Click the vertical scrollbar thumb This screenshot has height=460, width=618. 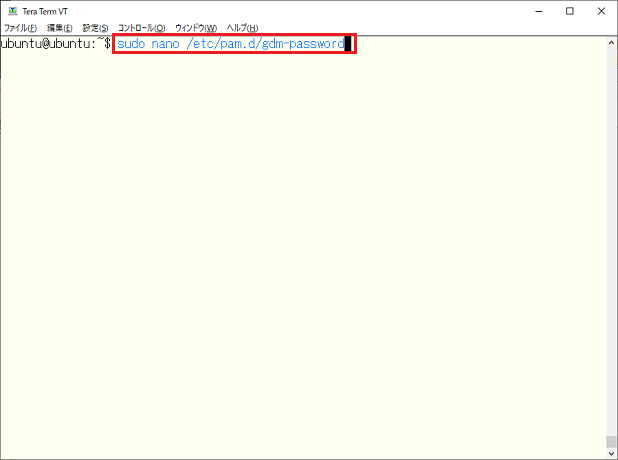[611, 441]
